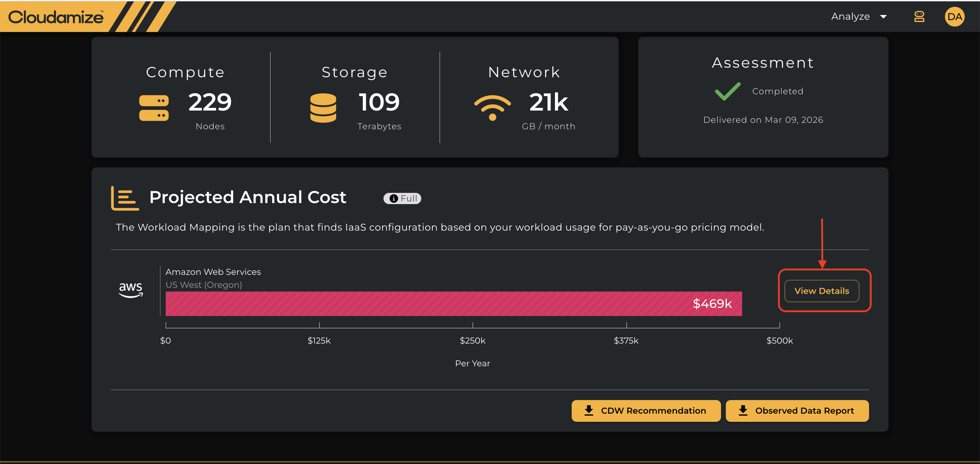
Task: Click the Compute server stack icon
Action: coord(154,108)
